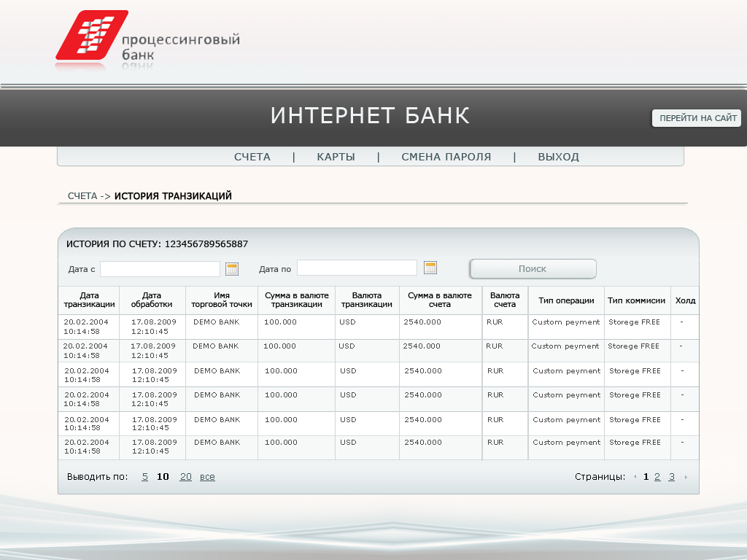Screen dimensions: 747x560
Task: Open the 'Дата по' calendar picker icon
Action: (x=430, y=268)
